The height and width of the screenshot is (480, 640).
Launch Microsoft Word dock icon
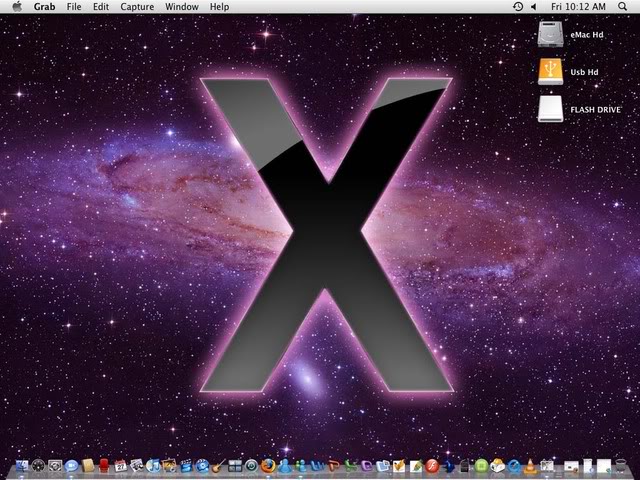[317, 466]
